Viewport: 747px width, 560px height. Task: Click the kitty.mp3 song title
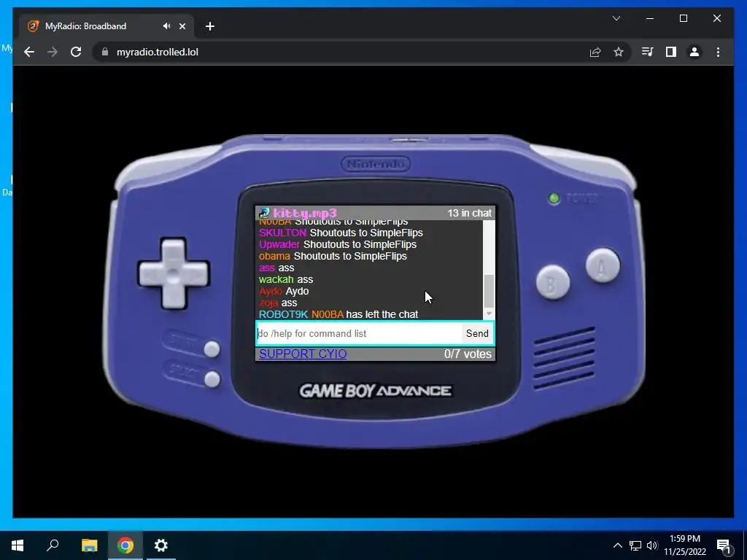click(305, 213)
